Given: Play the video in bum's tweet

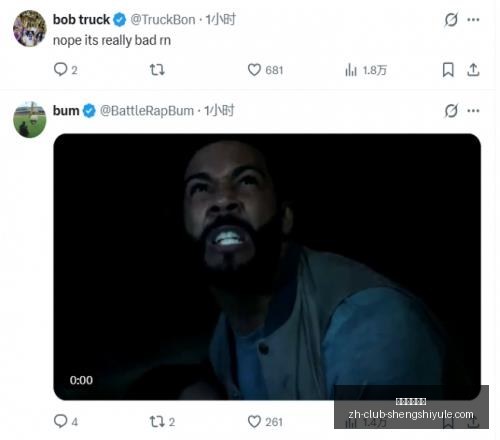Looking at the screenshot, I should tap(267, 267).
